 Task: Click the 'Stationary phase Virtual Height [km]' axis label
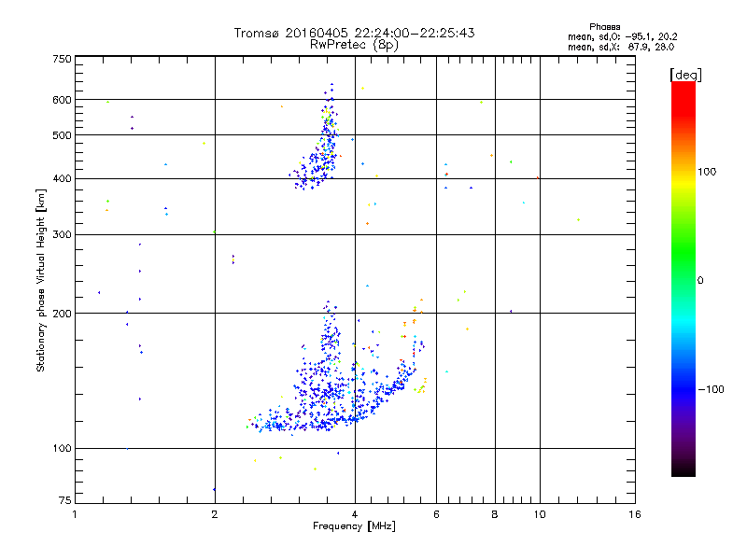[41, 280]
